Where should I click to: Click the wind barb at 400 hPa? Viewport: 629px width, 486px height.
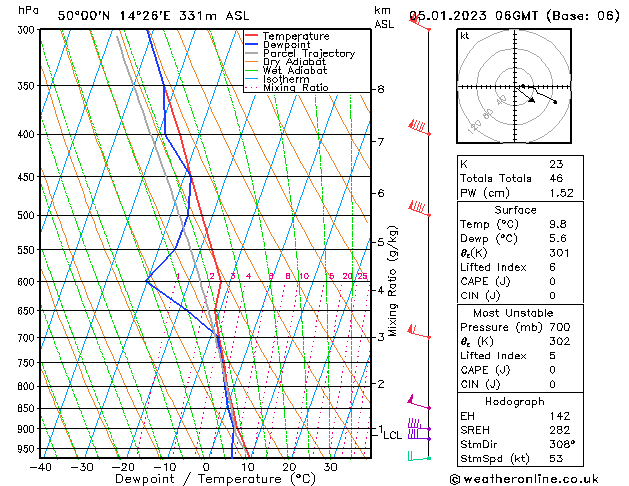419,127
